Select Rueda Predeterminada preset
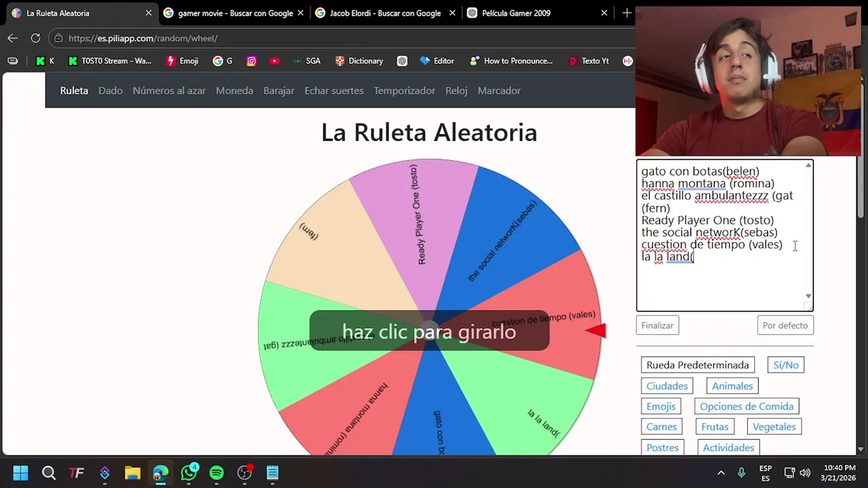868x488 pixels. [698, 365]
